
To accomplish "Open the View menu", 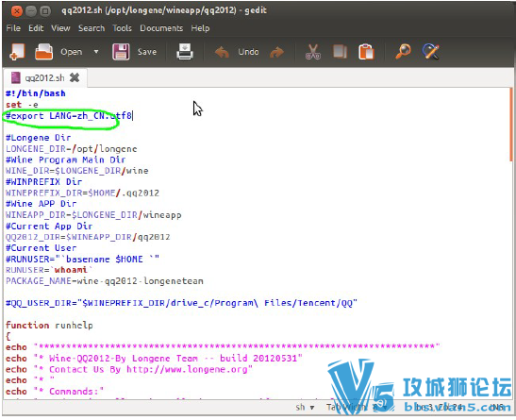I will tap(60, 28).
